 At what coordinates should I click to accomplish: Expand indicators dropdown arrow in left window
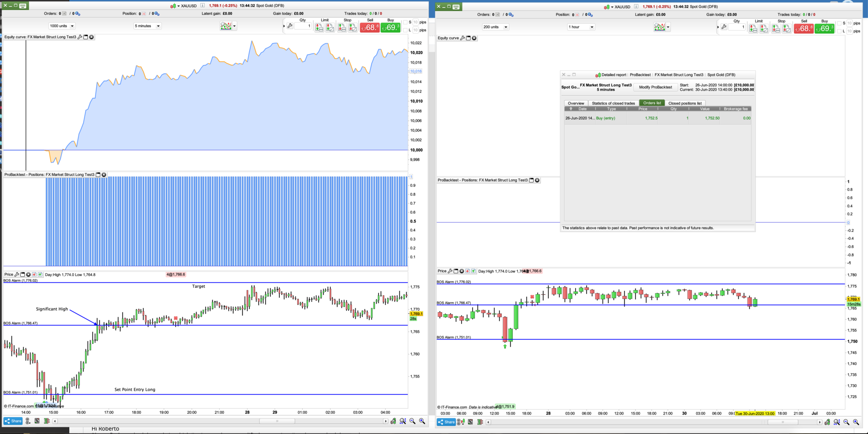(x=234, y=26)
